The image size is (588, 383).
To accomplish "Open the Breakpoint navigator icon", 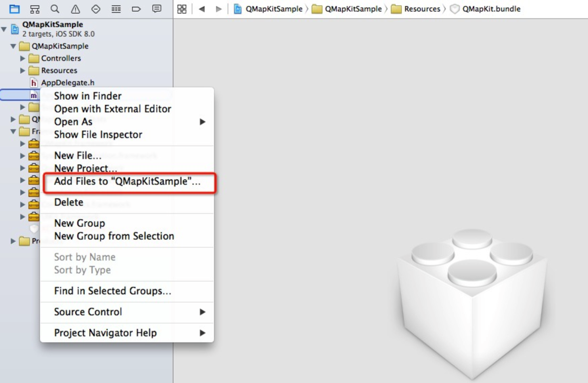I will tap(136, 9).
